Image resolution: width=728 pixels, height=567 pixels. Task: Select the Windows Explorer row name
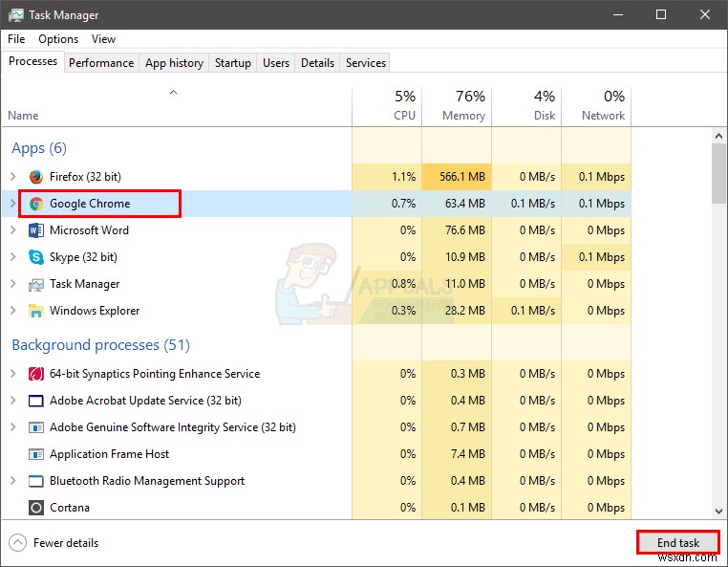[x=95, y=311]
